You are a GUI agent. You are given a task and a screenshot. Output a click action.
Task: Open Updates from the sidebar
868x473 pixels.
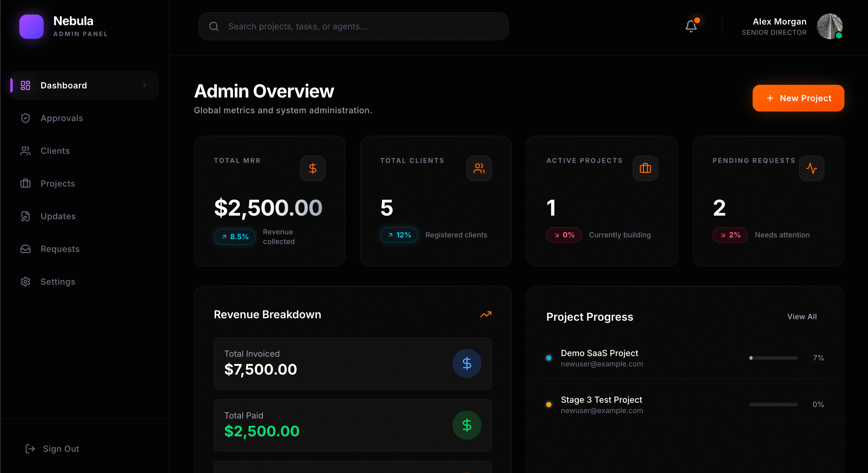58,216
